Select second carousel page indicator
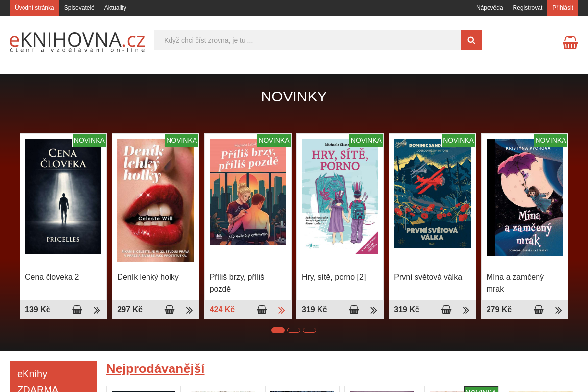This screenshot has width=588, height=392. (294, 330)
